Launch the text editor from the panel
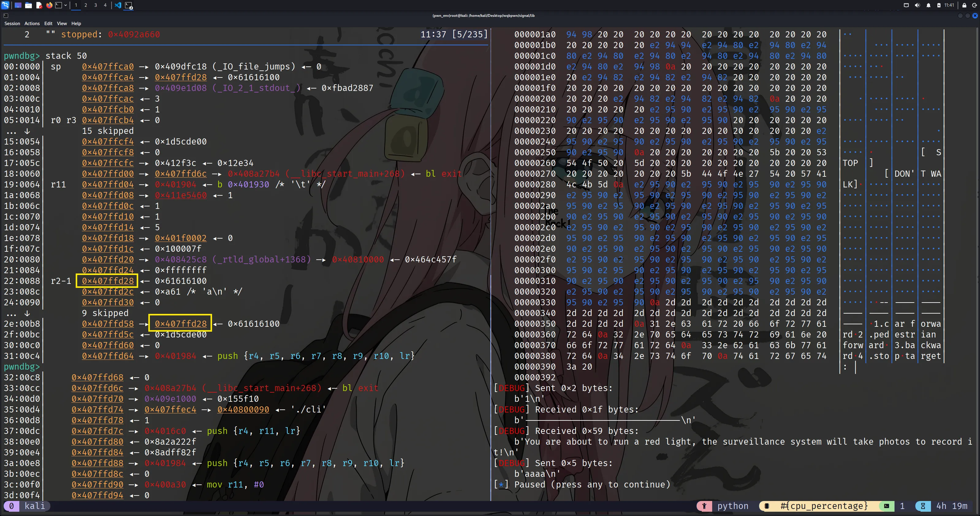 (39, 5)
